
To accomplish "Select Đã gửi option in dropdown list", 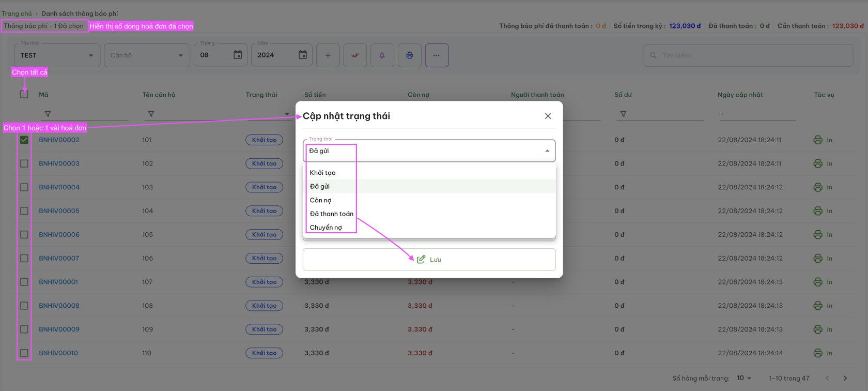I will pyautogui.click(x=429, y=186).
